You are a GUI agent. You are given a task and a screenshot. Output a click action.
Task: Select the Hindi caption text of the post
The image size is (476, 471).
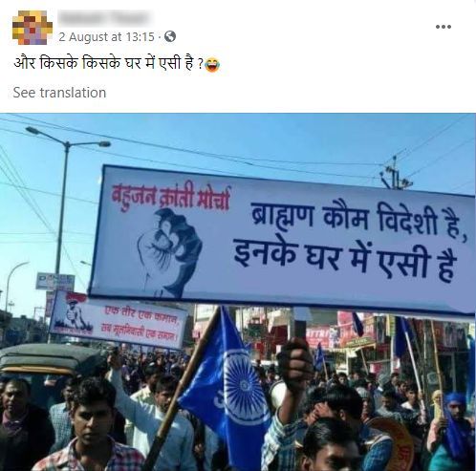[108, 64]
